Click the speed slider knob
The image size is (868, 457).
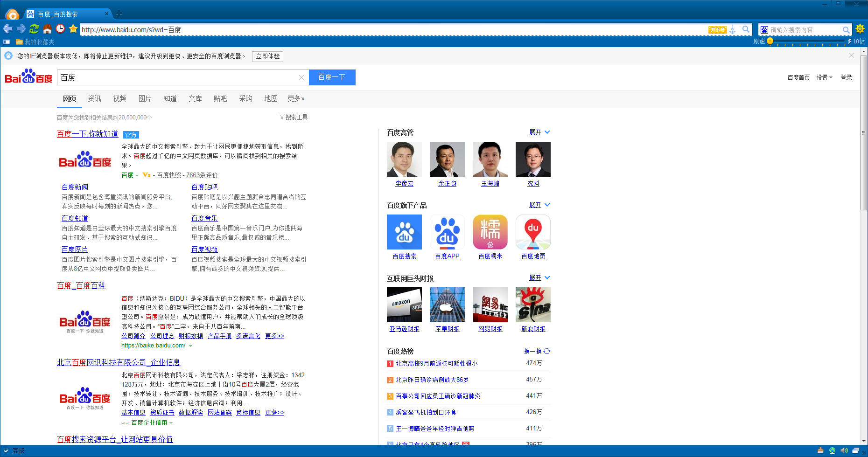770,41
